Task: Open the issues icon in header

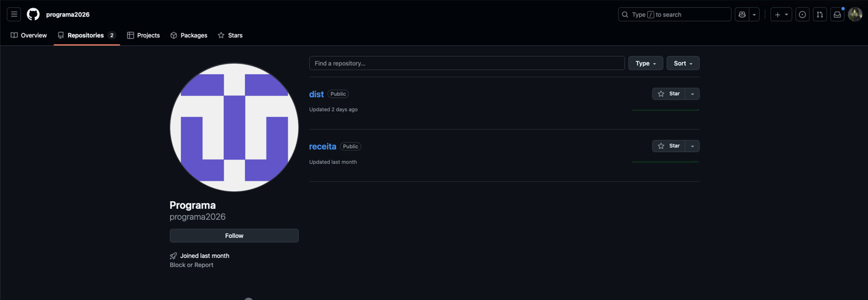Action: click(x=802, y=15)
